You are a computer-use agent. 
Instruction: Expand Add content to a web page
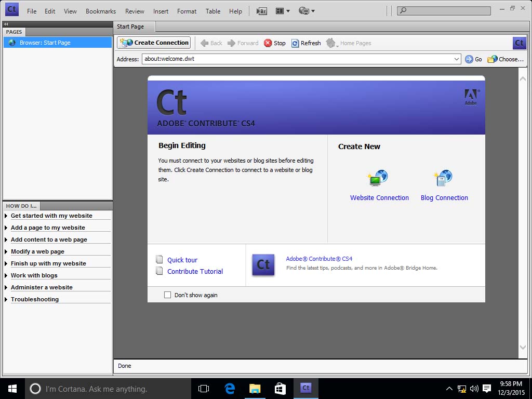point(49,240)
